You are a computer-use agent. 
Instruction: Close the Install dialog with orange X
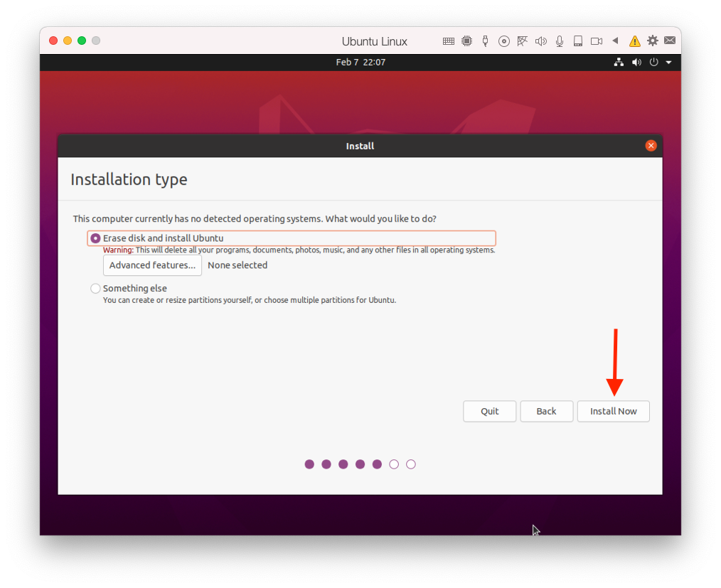[651, 146]
